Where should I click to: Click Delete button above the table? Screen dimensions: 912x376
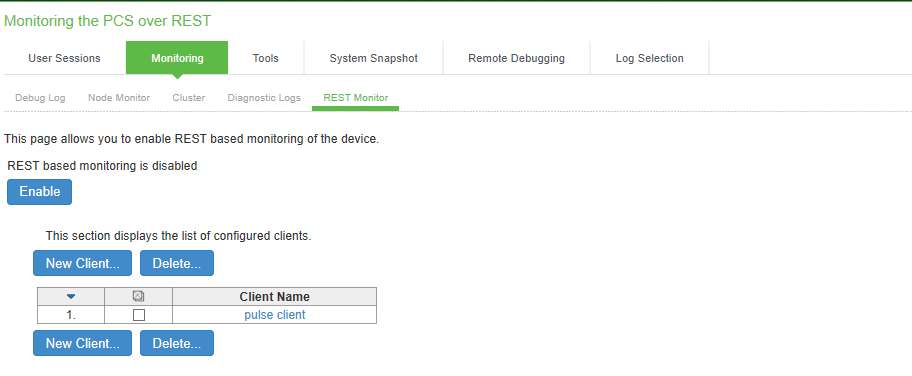point(177,263)
